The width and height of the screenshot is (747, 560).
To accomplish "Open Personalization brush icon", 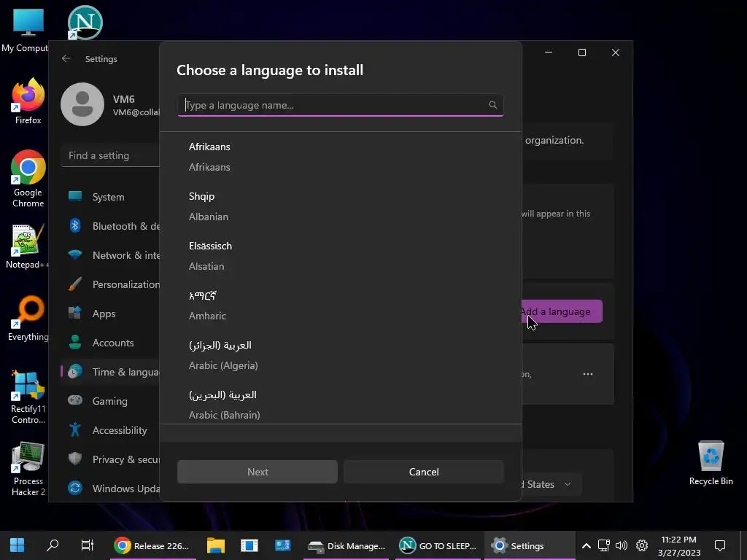I will (75, 284).
